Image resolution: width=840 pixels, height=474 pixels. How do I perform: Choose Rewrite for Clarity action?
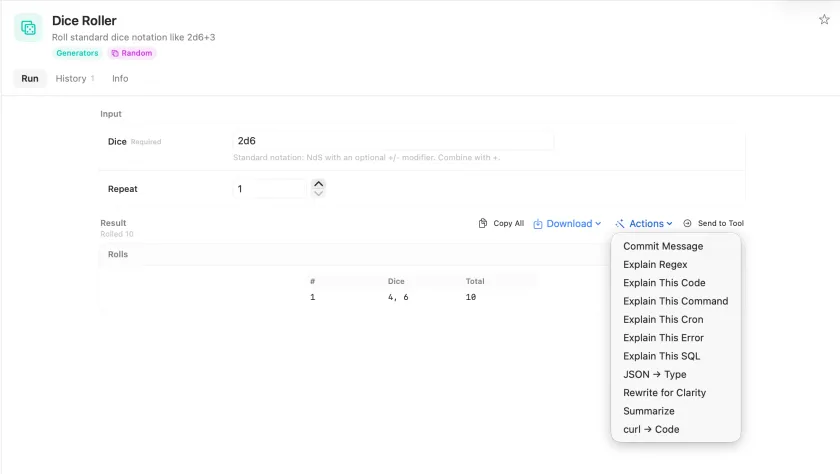[x=676, y=393]
